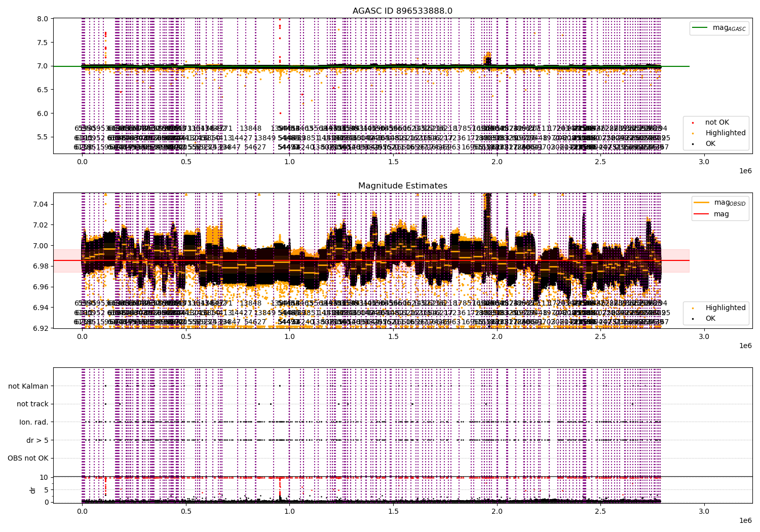The height and width of the screenshot is (532, 760).
Task: Click the '6.98' y-axis tick label
Action: click(41, 266)
